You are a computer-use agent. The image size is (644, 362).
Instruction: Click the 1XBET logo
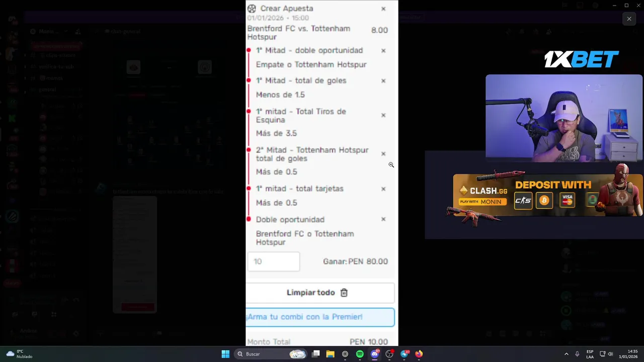(581, 59)
